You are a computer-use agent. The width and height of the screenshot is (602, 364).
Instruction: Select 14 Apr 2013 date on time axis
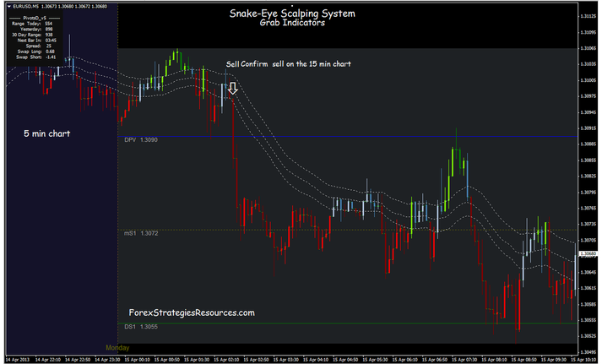[18, 358]
